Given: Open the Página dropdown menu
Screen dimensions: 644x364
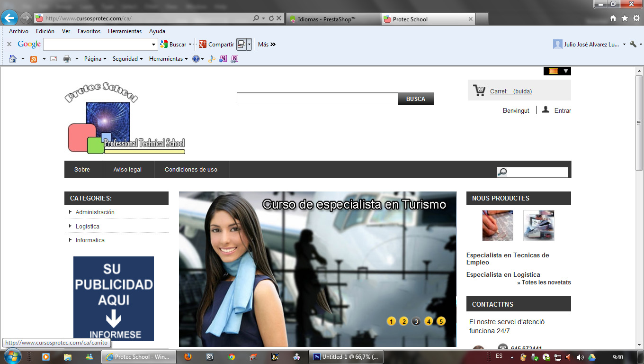Looking at the screenshot, I should (x=95, y=59).
